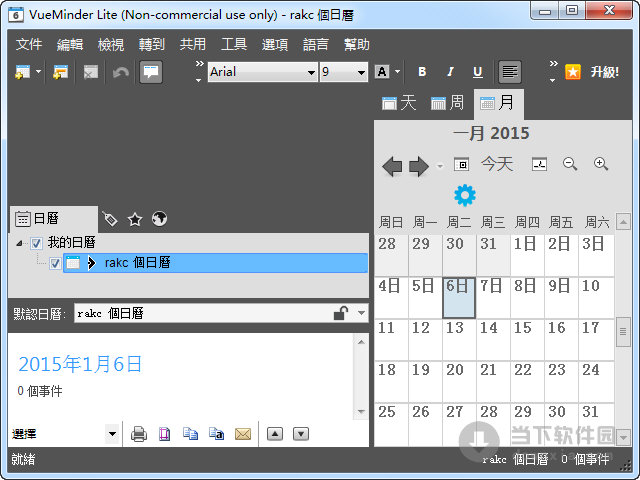Open the 編輯 menu
640x480 pixels.
(x=70, y=44)
